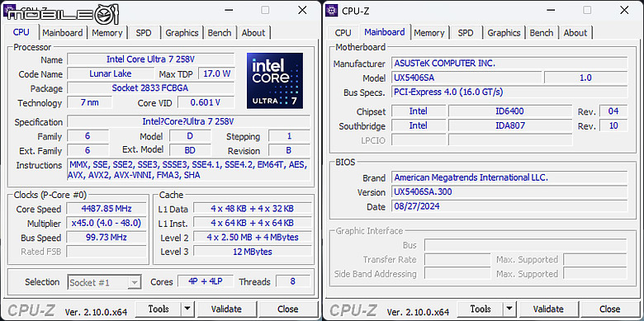Open Bench tab in right CPU-Z window
Viewport: 644px width, 321px height.
coord(542,33)
